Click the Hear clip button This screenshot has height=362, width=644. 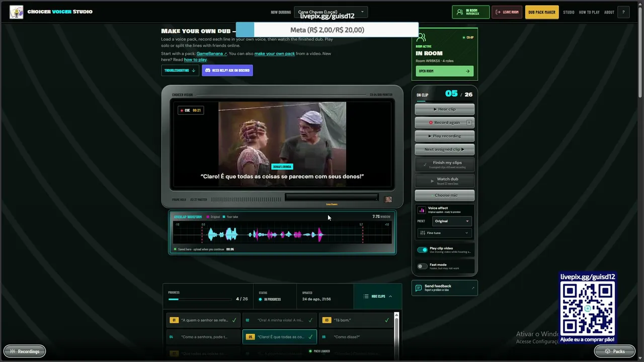(445, 109)
